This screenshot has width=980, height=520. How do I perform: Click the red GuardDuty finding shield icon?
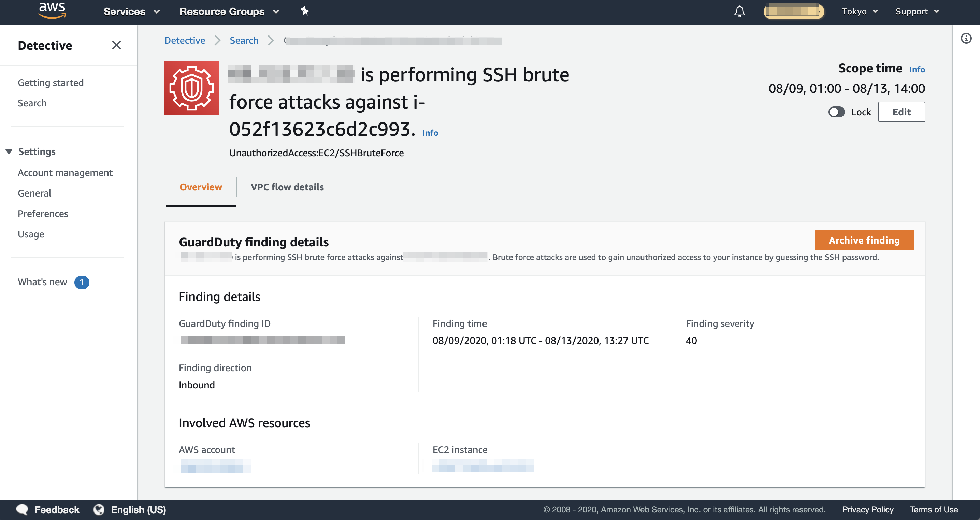pos(191,88)
